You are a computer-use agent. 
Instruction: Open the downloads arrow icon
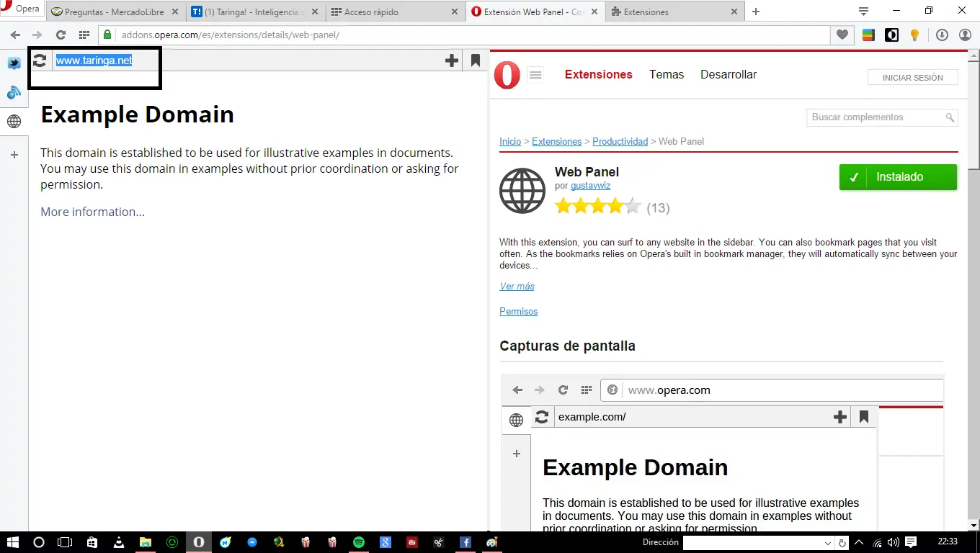pyautogui.click(x=942, y=35)
